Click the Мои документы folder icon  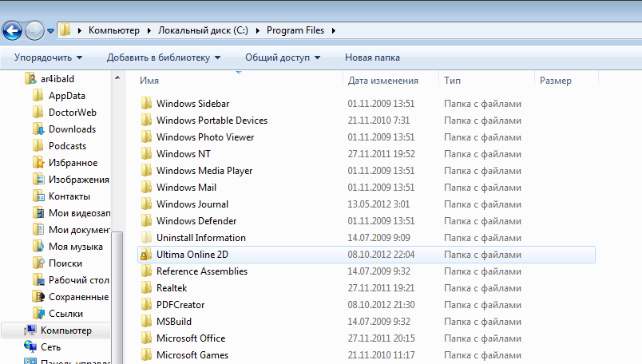pos(38,230)
